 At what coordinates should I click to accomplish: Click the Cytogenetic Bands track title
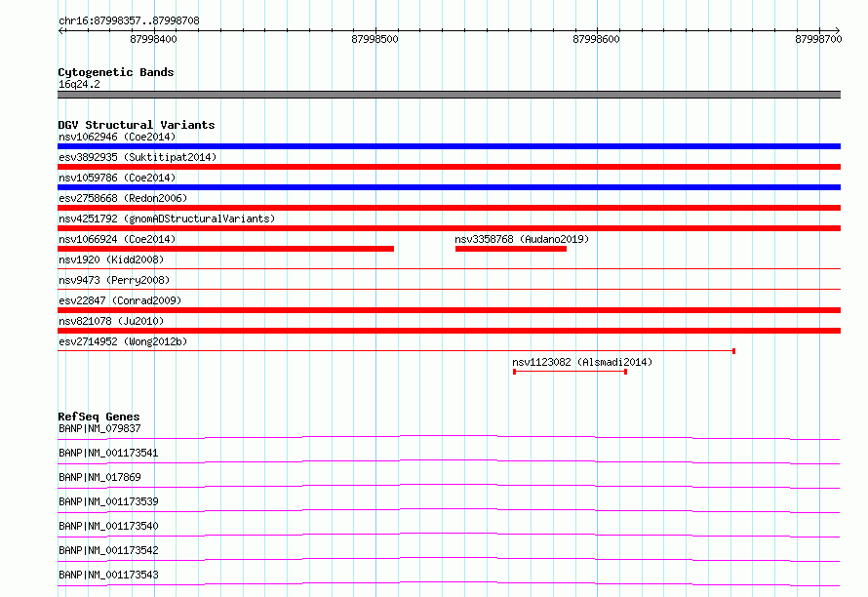[x=116, y=72]
